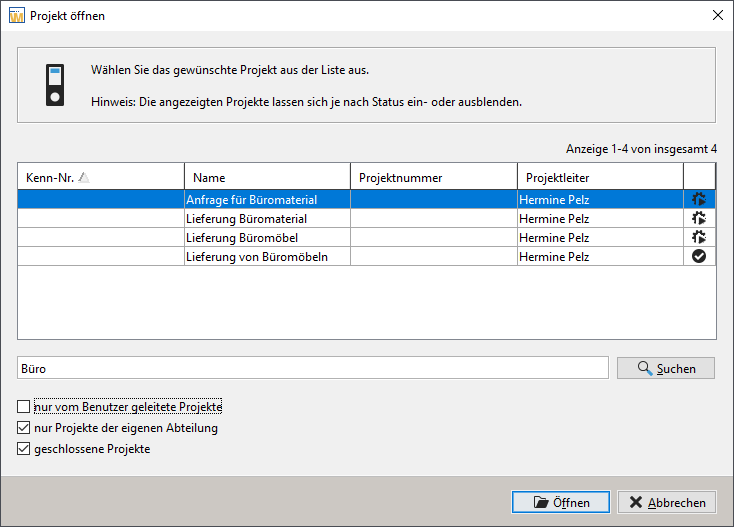The width and height of the screenshot is (734, 527).
Task: Cancel dialog with Abbrechen button
Action: [667, 502]
